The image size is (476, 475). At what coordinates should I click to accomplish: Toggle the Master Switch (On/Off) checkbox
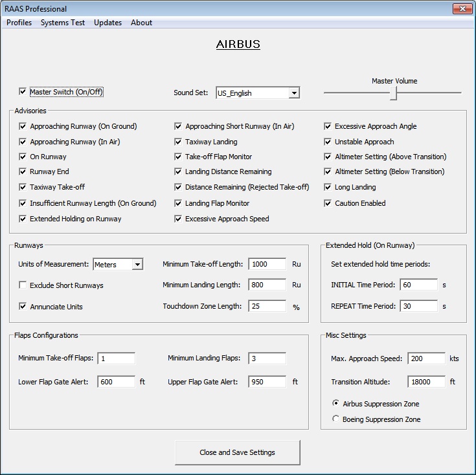(x=23, y=91)
